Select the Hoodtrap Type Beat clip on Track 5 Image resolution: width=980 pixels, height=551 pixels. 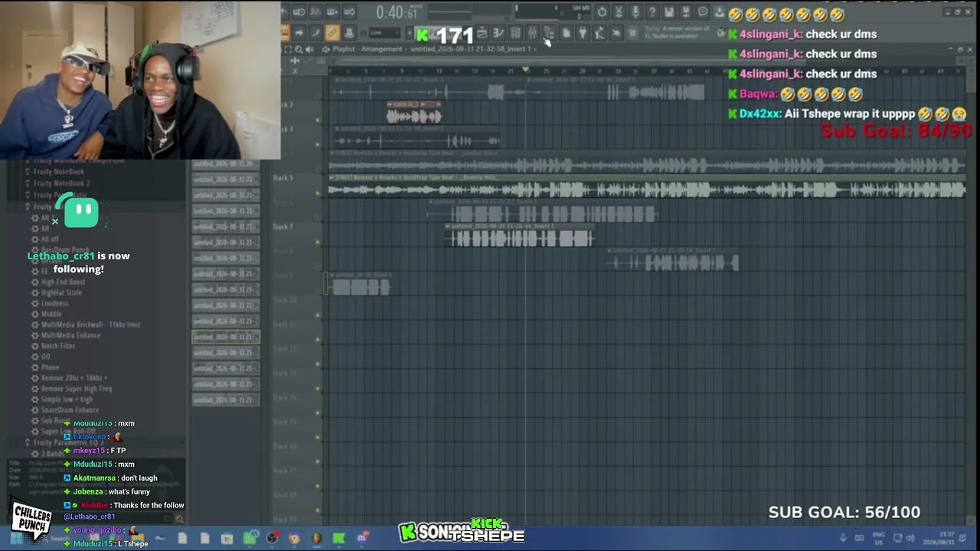pos(647,185)
